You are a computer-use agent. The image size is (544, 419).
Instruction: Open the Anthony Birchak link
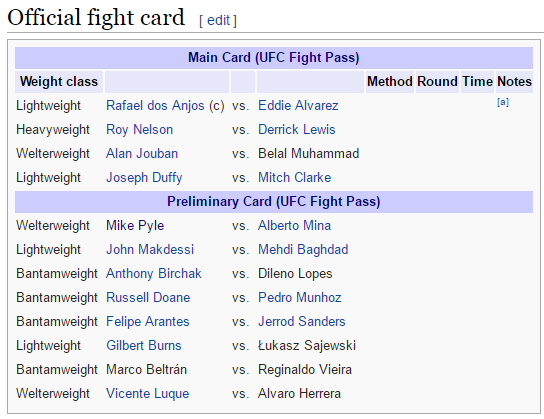pyautogui.click(x=154, y=273)
